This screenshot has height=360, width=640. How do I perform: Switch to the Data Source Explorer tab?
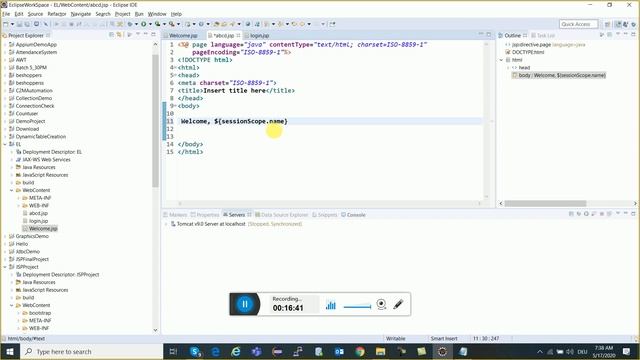282,215
